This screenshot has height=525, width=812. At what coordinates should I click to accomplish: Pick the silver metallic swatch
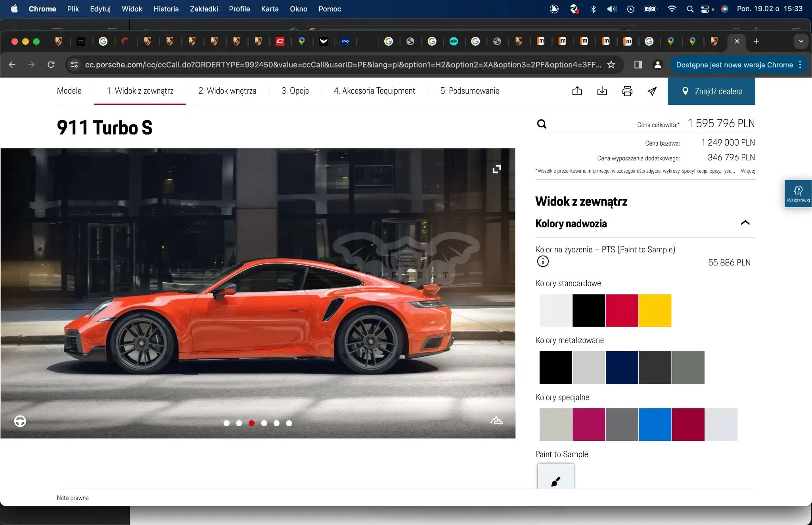589,367
